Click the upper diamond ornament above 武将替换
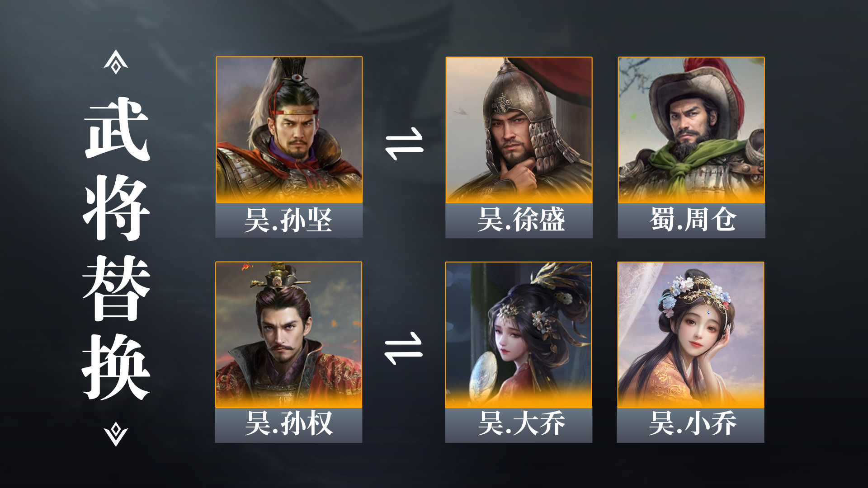The width and height of the screenshot is (868, 488). pyautogui.click(x=116, y=62)
